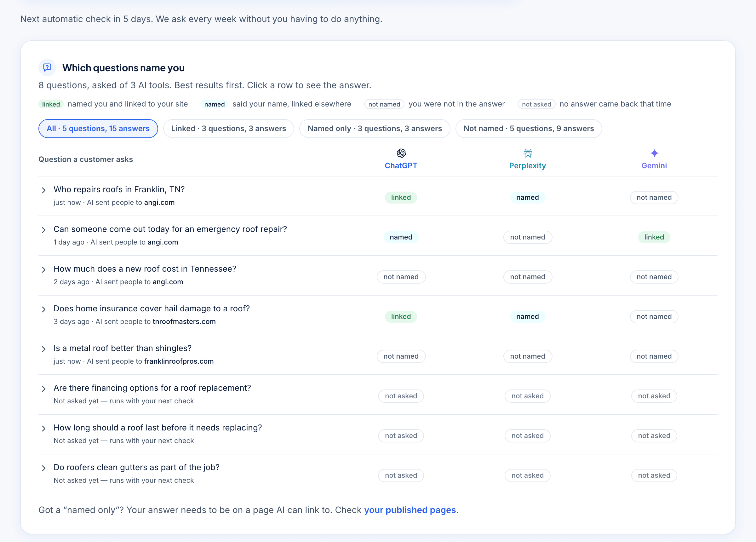Click Gemini not asked badge for roof lifespan
Viewport: 756px width, 542px height.
(x=654, y=435)
